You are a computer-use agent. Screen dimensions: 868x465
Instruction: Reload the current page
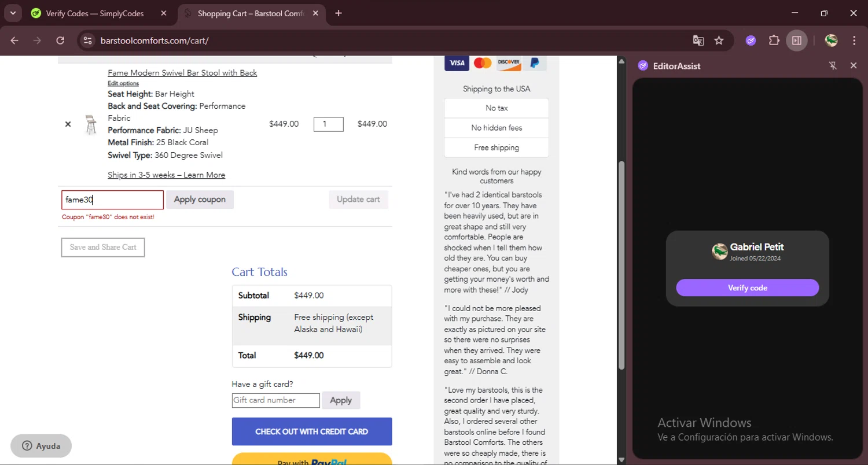pyautogui.click(x=60, y=40)
